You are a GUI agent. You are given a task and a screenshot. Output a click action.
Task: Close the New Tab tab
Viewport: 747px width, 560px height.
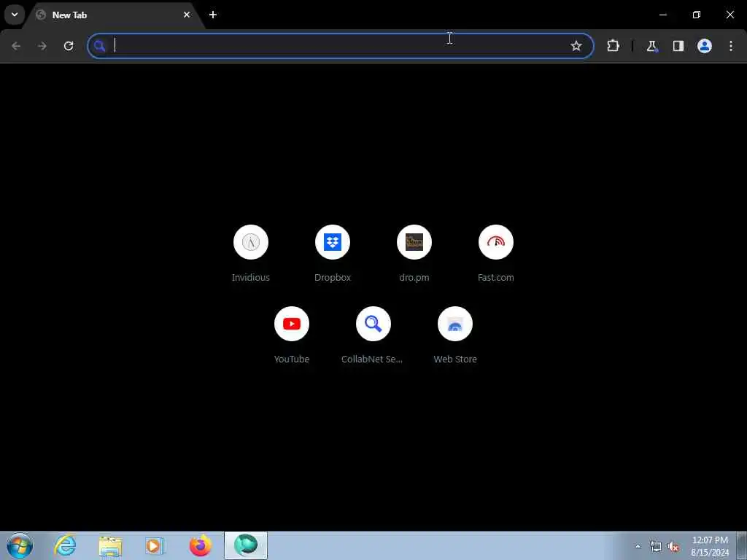[187, 15]
